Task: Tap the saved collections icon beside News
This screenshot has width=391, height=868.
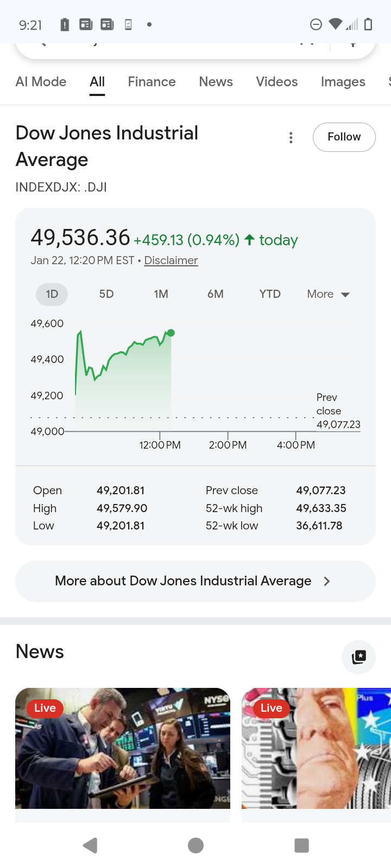Action: 358,657
